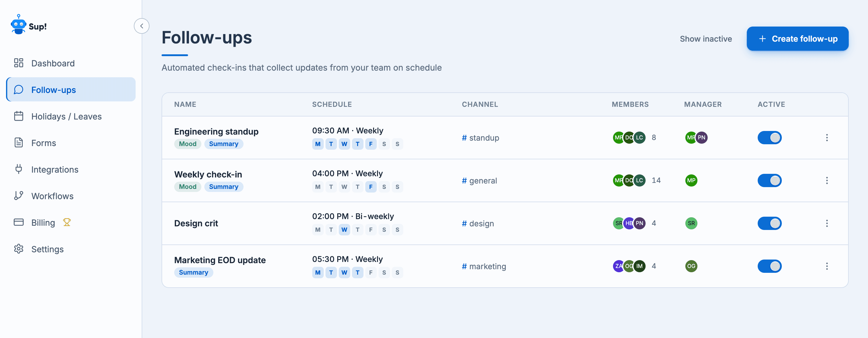The image size is (868, 338).
Task: Click the MP manager avatar on Weekly check-in
Action: point(691,180)
